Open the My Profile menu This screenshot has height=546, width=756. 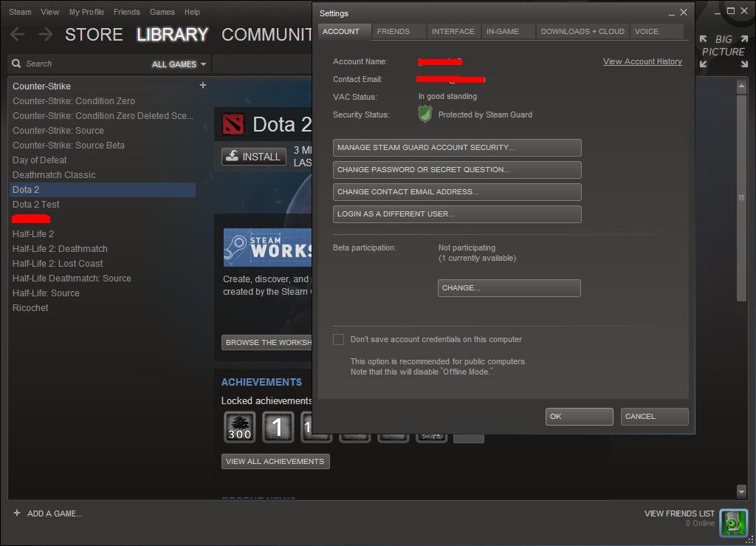(86, 12)
